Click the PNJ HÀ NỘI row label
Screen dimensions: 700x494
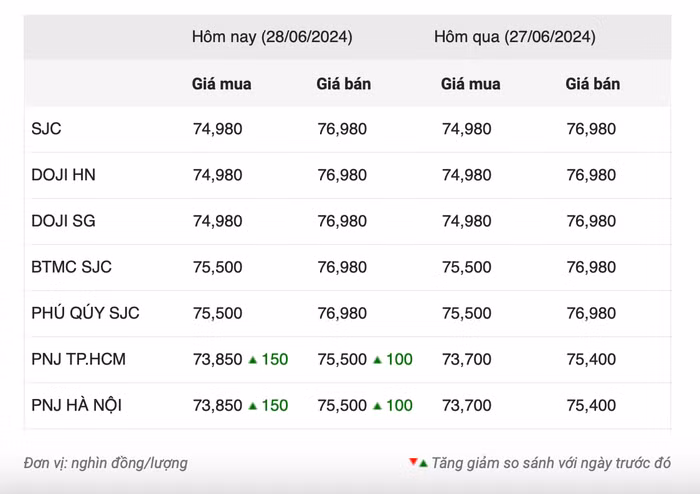point(77,405)
